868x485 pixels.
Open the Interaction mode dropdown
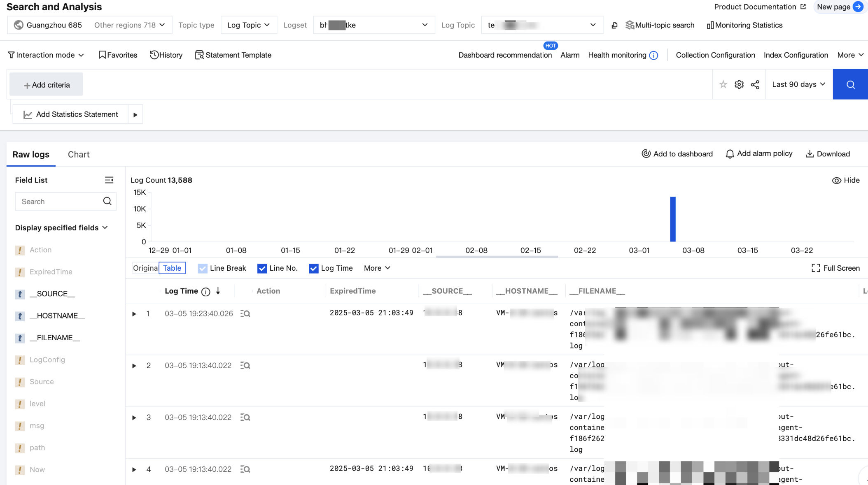(x=46, y=55)
